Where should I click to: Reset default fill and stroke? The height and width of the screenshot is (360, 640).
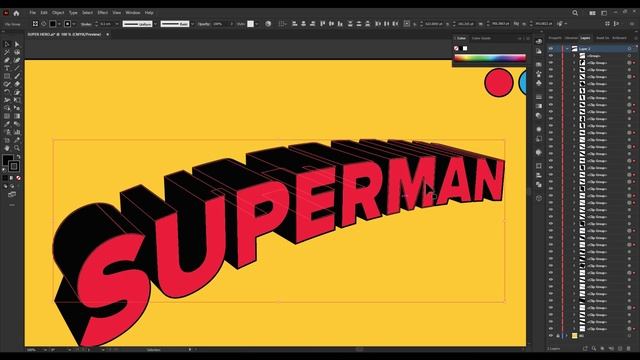[4, 169]
